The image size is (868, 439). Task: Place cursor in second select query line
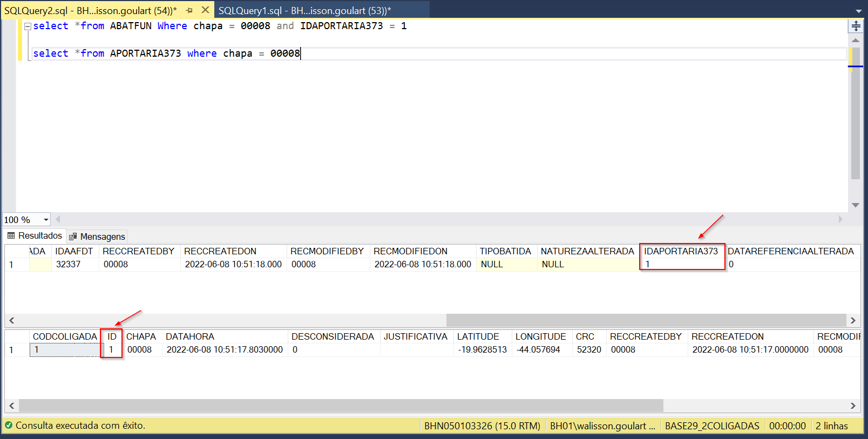(x=439, y=53)
